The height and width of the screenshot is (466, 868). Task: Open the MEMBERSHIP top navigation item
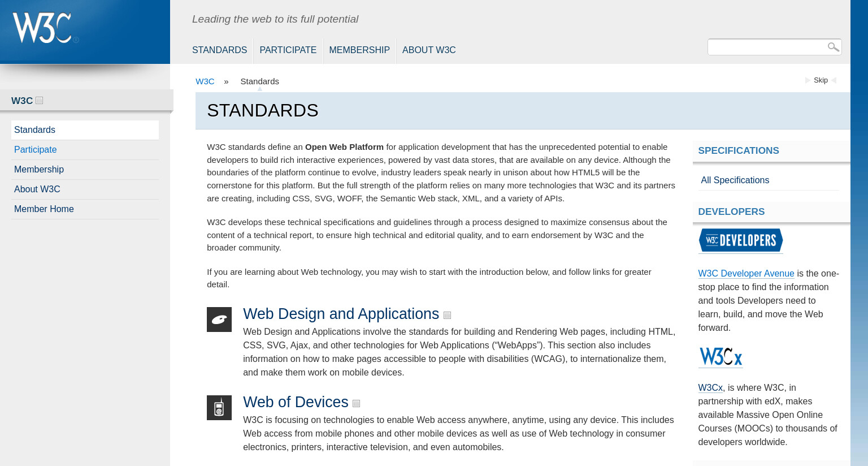tap(359, 50)
